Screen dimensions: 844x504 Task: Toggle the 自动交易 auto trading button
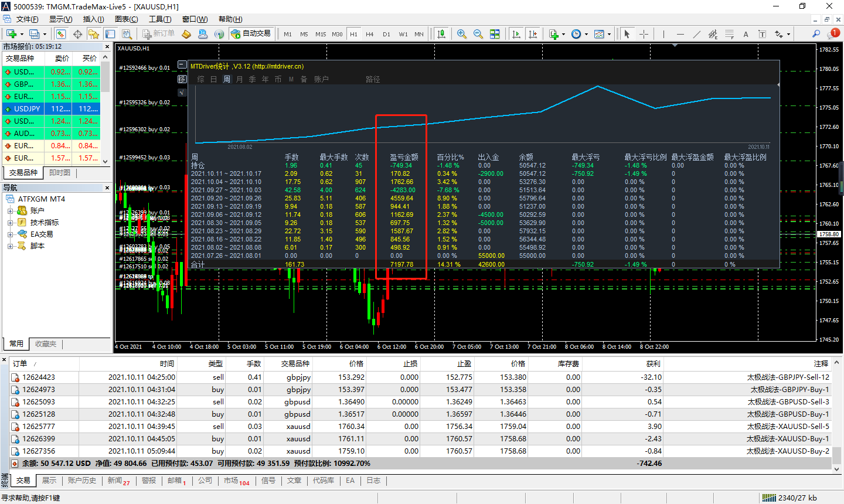[251, 34]
